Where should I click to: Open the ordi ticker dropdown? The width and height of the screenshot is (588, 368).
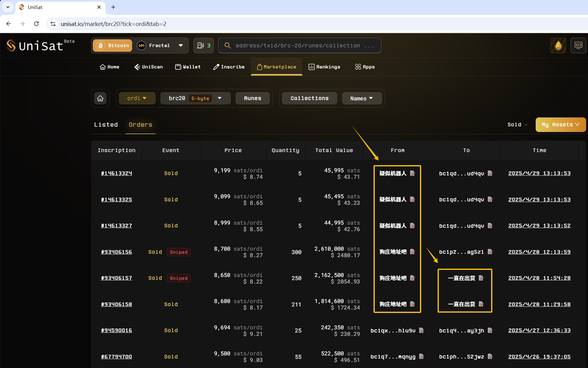point(137,98)
